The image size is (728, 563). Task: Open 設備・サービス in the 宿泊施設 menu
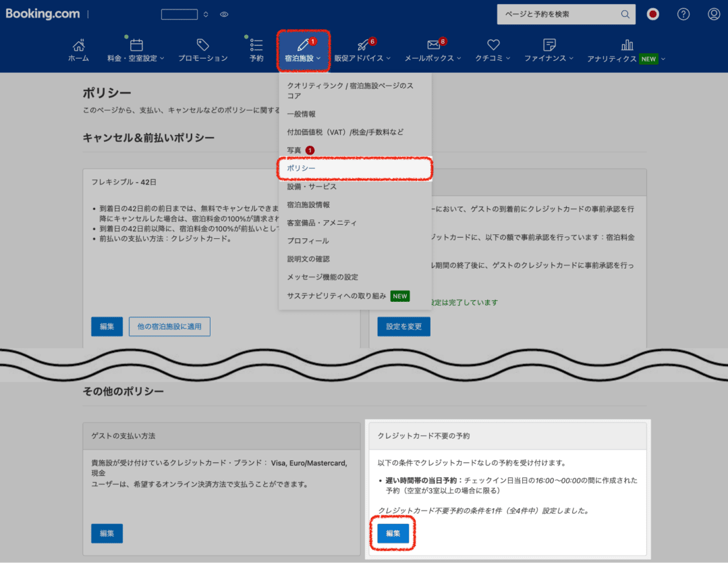click(x=312, y=186)
